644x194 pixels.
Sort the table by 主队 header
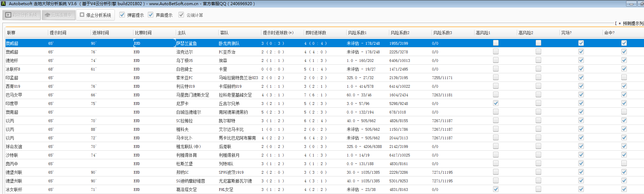(182, 33)
